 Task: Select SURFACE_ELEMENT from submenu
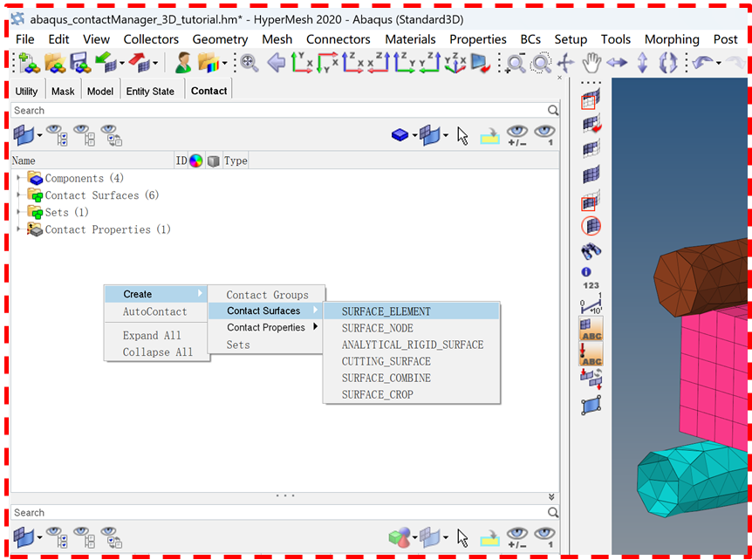[x=412, y=311]
